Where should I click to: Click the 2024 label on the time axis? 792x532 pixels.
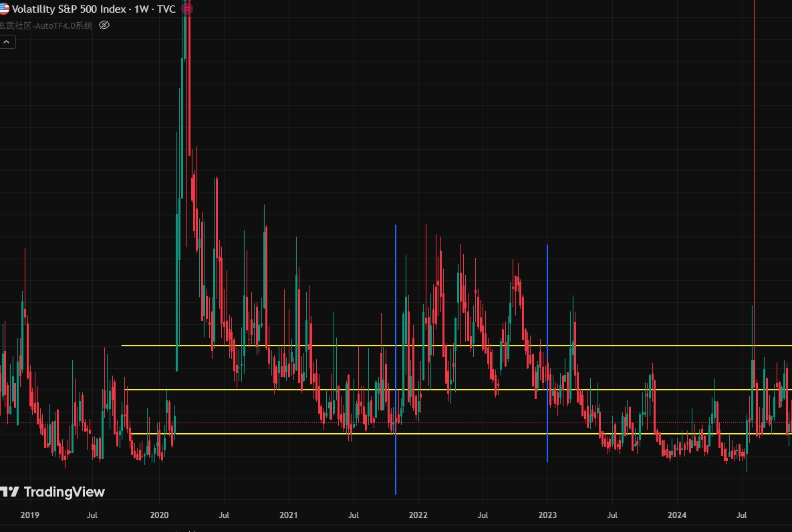pos(676,515)
